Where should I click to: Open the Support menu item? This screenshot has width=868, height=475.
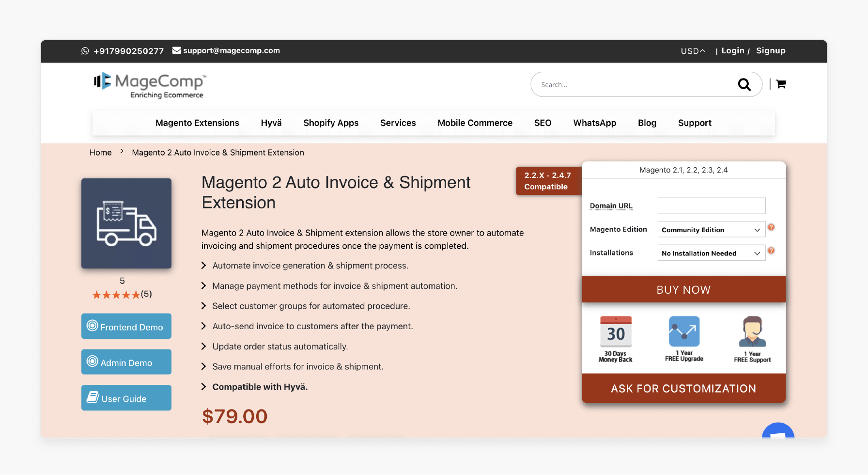[695, 123]
